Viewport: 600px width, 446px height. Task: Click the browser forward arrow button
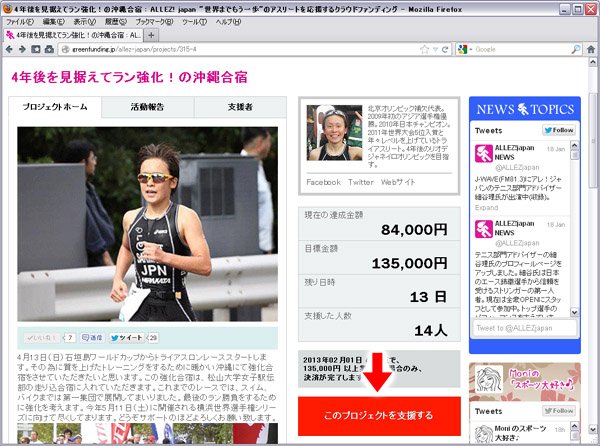pyautogui.click(x=22, y=48)
